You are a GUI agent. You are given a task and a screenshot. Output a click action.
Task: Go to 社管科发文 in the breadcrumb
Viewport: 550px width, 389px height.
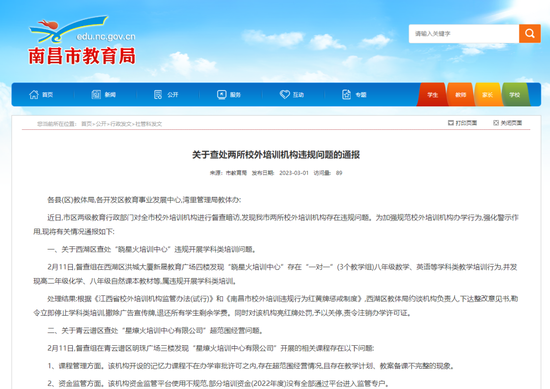[x=149, y=124]
